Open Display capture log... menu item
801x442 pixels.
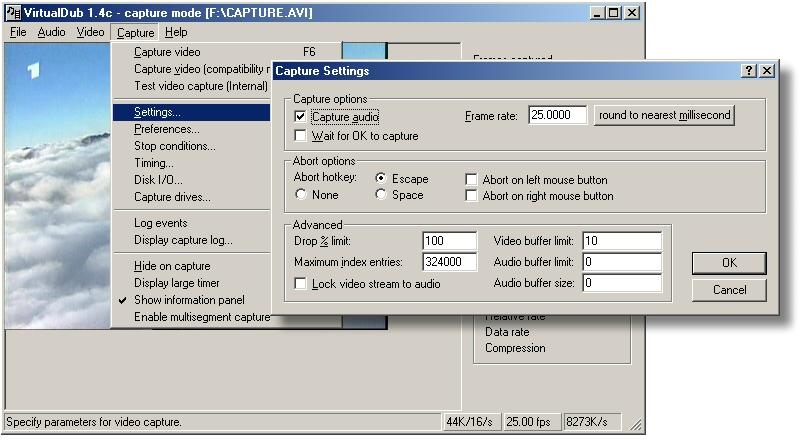[x=192, y=240]
